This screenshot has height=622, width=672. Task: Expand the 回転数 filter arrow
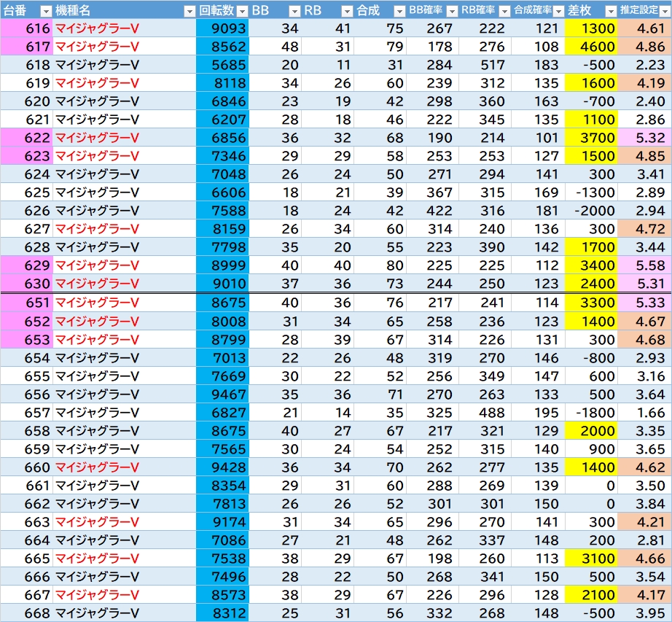(241, 11)
